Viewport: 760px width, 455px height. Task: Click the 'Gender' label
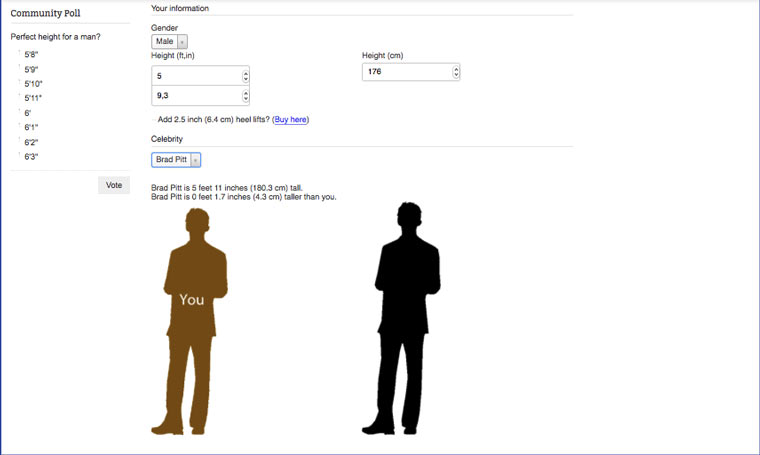coord(164,28)
